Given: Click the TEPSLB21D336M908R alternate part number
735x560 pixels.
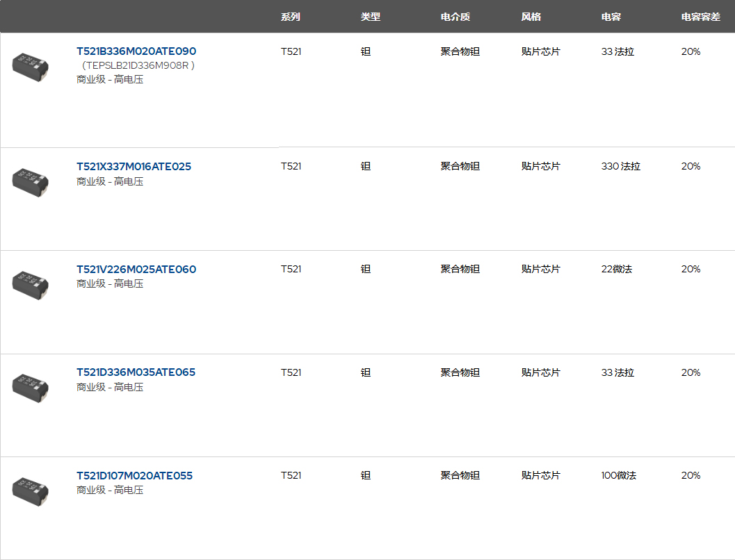Looking at the screenshot, I should (138, 65).
